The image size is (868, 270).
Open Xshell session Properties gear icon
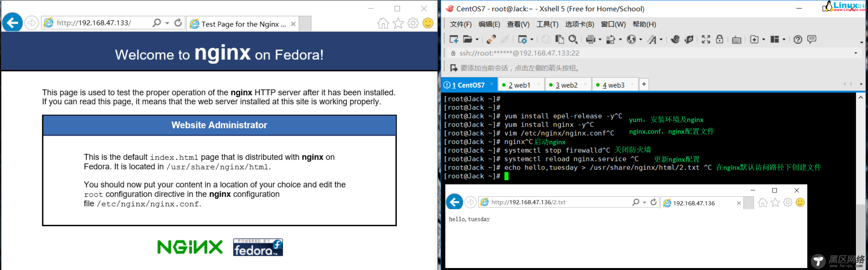point(522,39)
